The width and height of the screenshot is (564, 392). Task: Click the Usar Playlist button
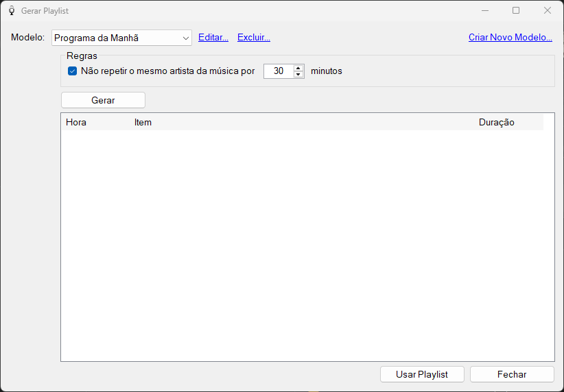tap(422, 374)
